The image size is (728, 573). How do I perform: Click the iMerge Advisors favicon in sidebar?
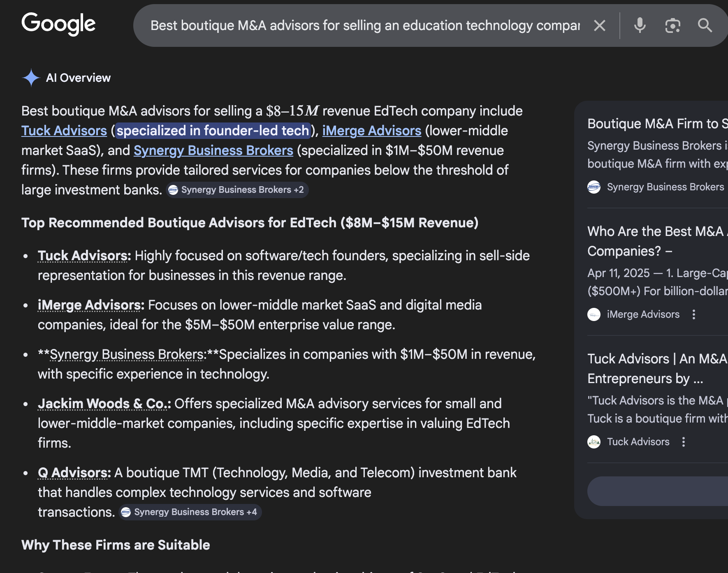pos(594,314)
